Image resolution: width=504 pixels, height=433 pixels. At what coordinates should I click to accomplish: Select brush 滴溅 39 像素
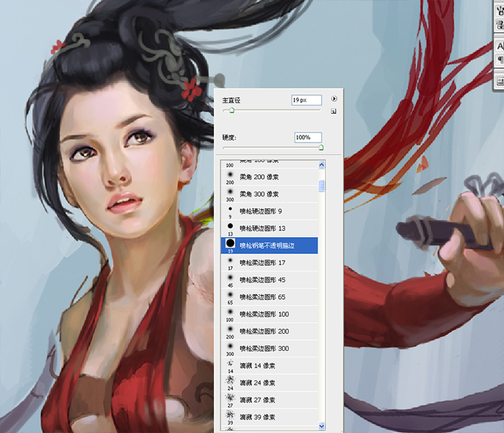tap(269, 417)
